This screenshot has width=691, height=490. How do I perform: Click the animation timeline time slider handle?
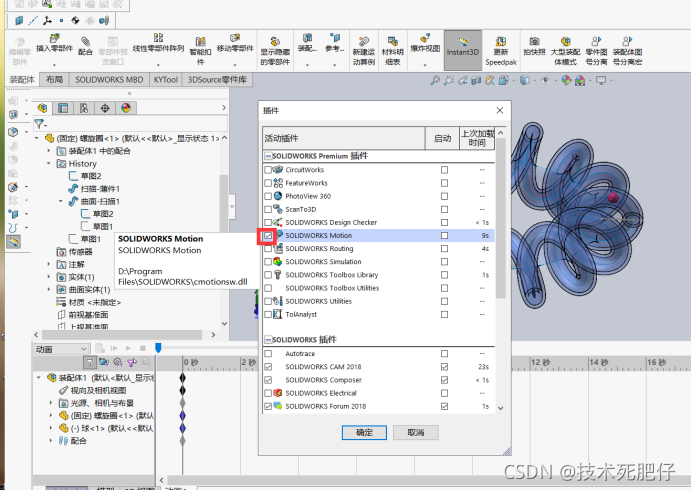158,348
